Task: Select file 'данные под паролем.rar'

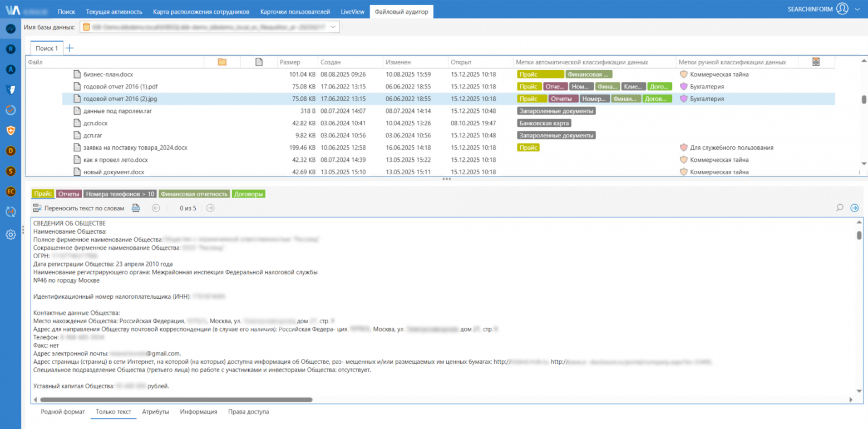Action: pos(117,111)
